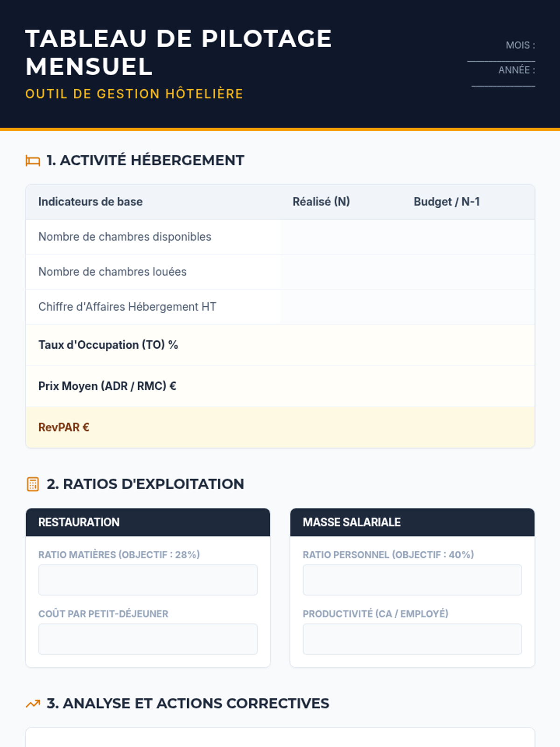
Task: Click the Réalisé (N) column header
Action: [321, 202]
